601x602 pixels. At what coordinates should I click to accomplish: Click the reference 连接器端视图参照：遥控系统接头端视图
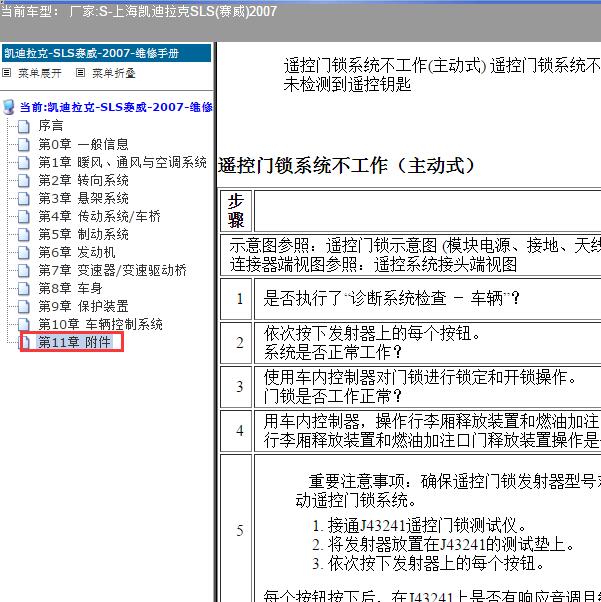[x=373, y=265]
